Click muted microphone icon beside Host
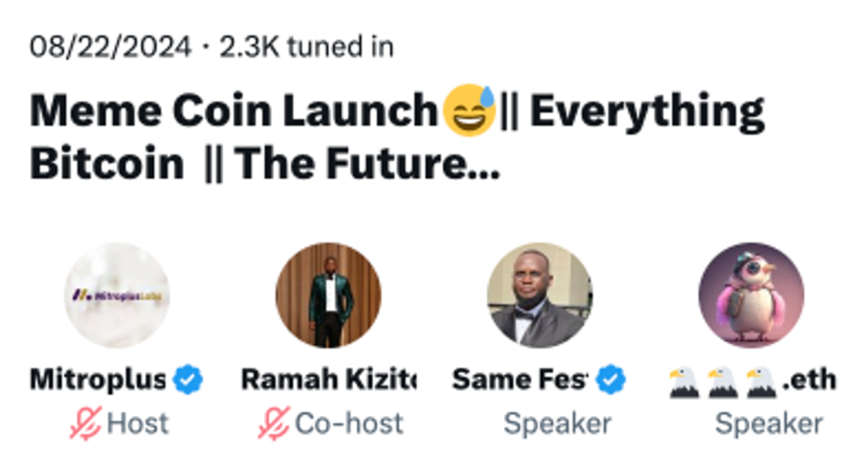 [86, 424]
